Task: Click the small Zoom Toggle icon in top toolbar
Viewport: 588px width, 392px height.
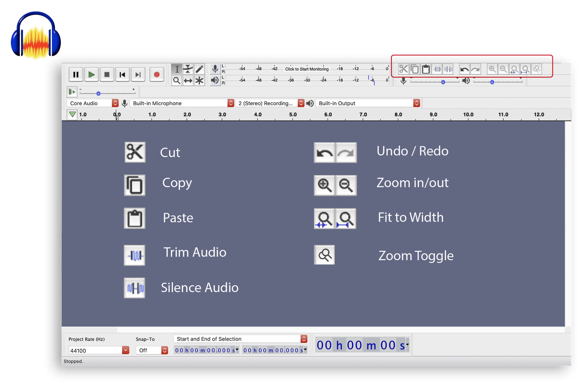Action: point(536,69)
